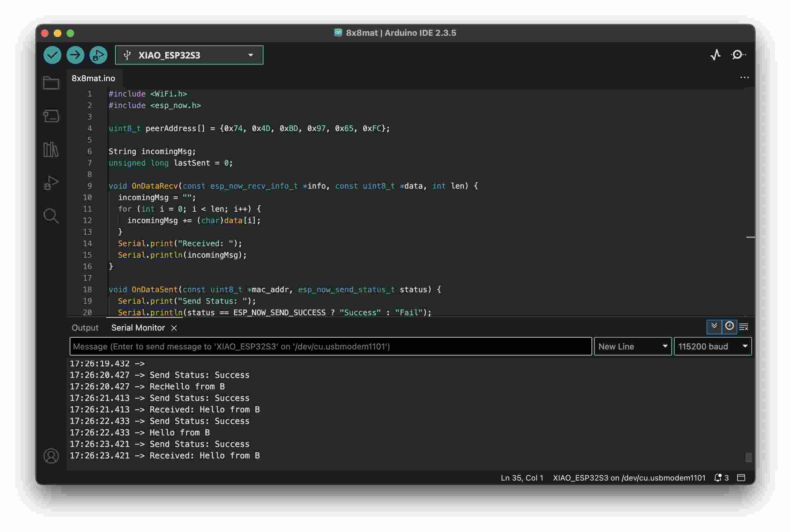The width and height of the screenshot is (791, 532).
Task: Click the OnDataRecv function name on line 9
Action: (155, 186)
